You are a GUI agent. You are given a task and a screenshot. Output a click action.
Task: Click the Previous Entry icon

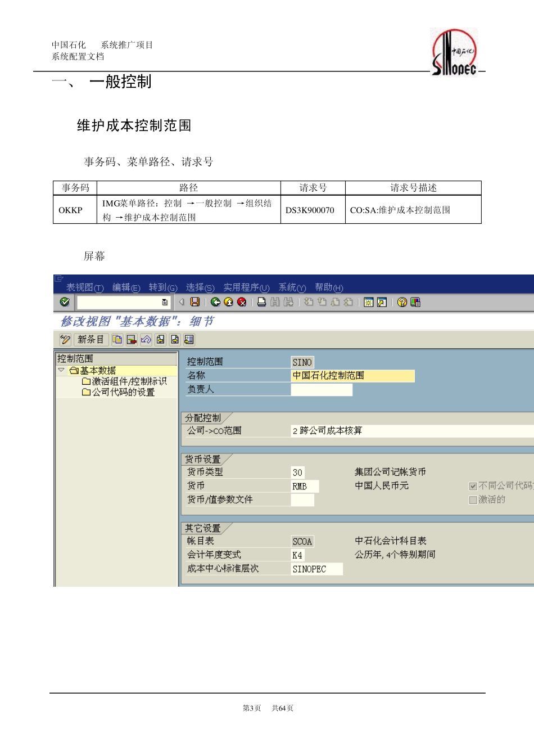click(160, 339)
